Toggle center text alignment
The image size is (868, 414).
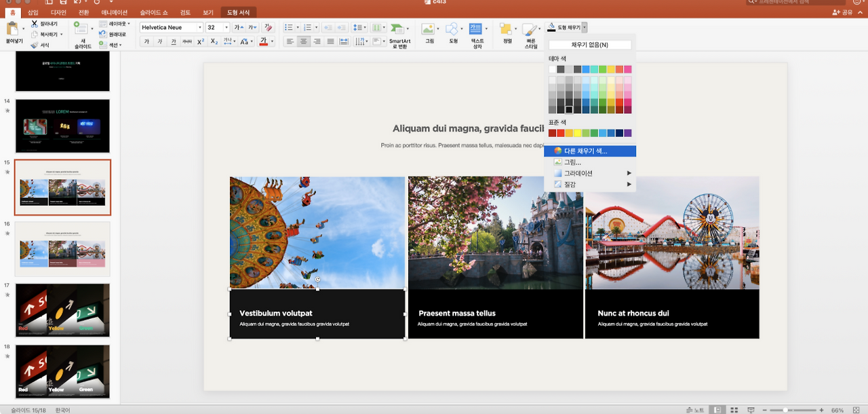point(303,41)
